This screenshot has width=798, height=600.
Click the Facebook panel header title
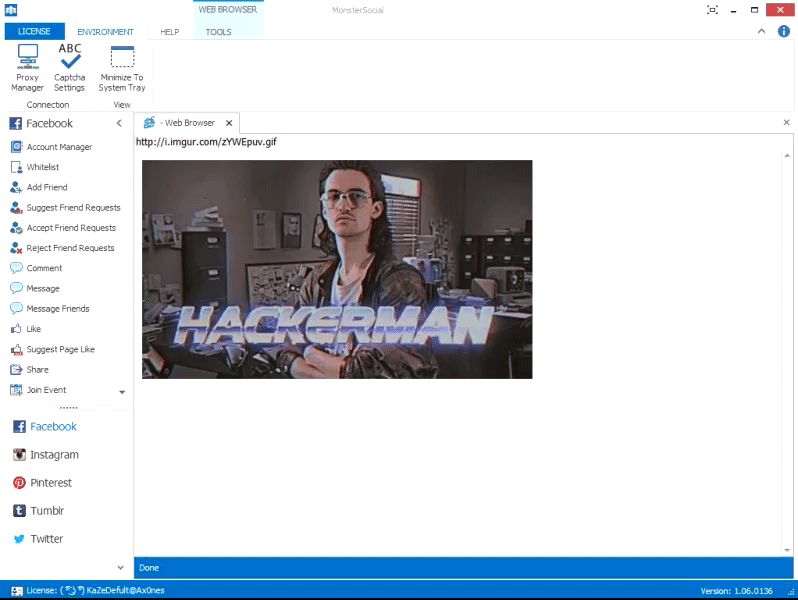click(x=49, y=123)
